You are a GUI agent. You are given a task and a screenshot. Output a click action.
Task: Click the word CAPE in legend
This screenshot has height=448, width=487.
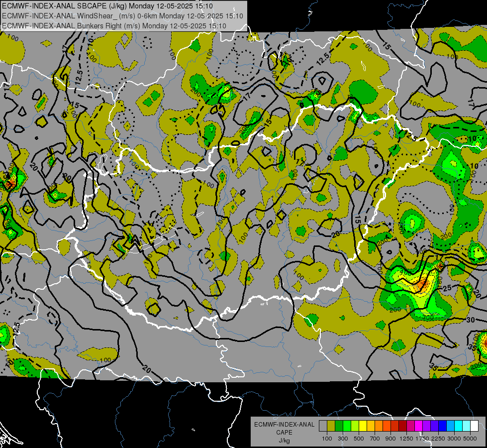(284, 432)
